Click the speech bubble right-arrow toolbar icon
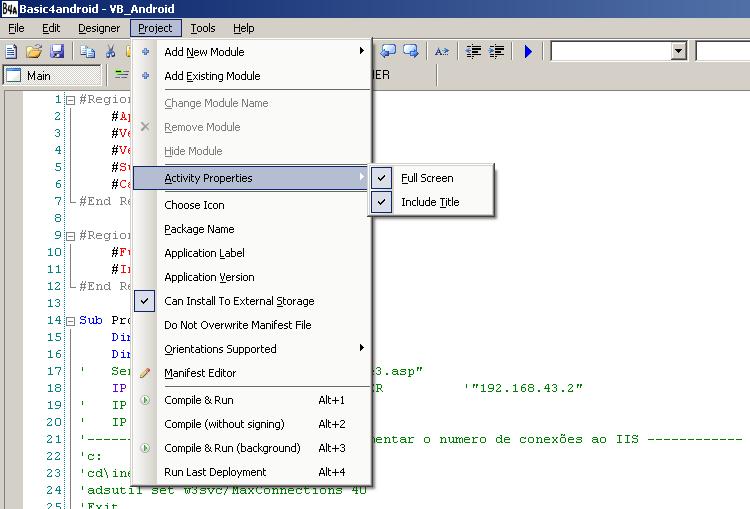 (411, 51)
